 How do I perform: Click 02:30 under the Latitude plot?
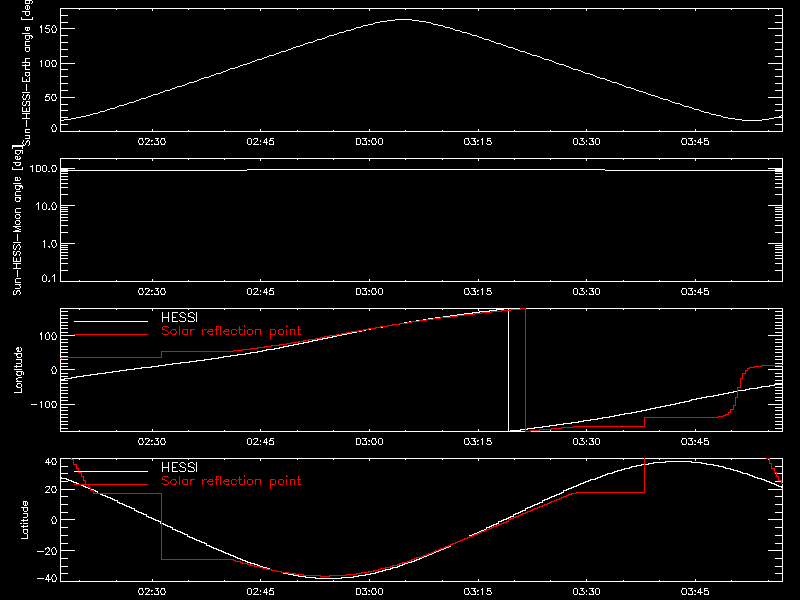click(x=152, y=592)
